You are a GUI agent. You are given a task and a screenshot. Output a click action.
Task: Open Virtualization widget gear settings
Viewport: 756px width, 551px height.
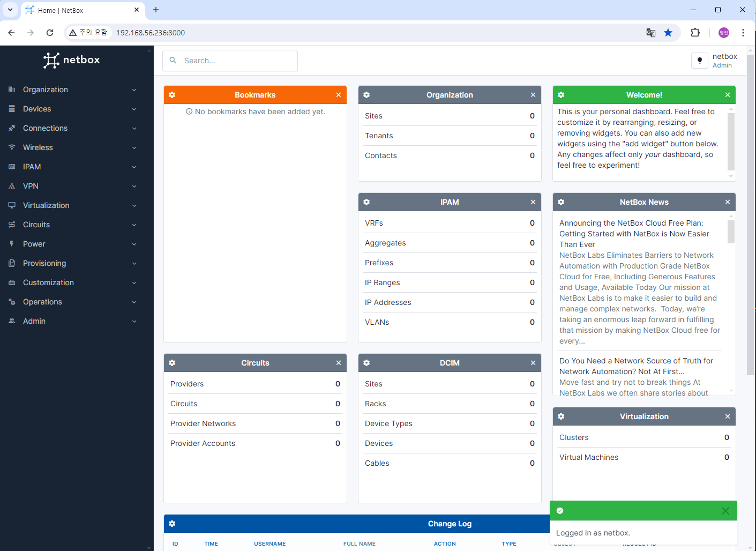coord(561,416)
